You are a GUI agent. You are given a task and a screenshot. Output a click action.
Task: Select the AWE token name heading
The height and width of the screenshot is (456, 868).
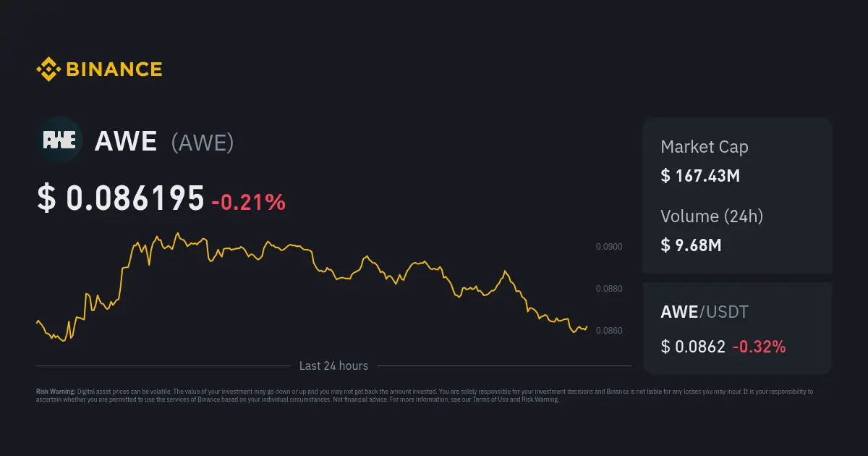click(126, 141)
